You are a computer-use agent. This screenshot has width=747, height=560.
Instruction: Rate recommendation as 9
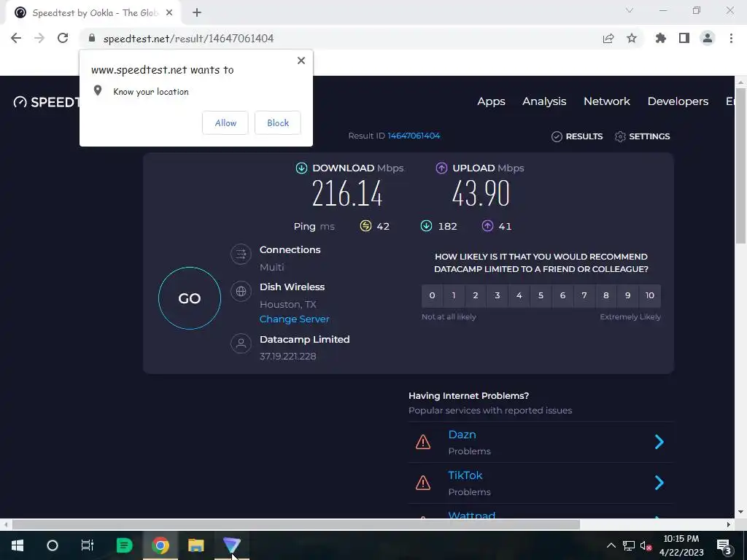click(x=627, y=295)
